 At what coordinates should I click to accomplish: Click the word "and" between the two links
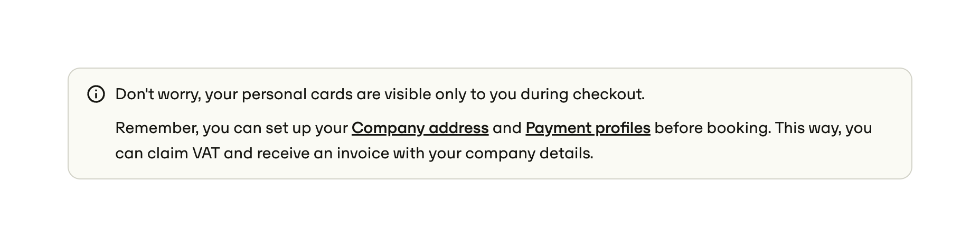coord(507,128)
